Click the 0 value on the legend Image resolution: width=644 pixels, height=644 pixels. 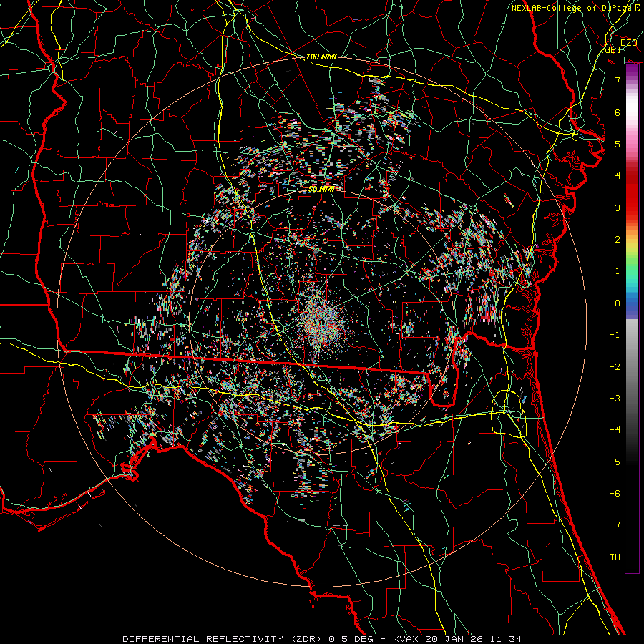(x=618, y=303)
